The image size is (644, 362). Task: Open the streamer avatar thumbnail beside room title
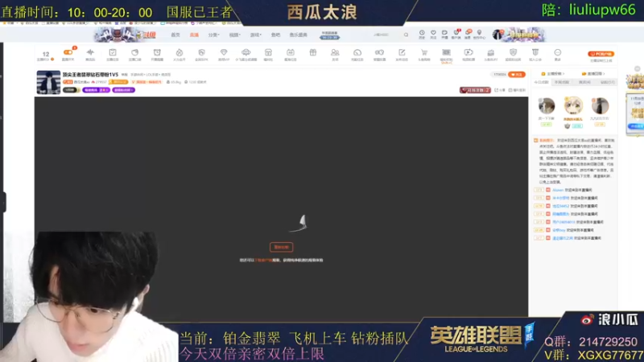[x=48, y=82]
